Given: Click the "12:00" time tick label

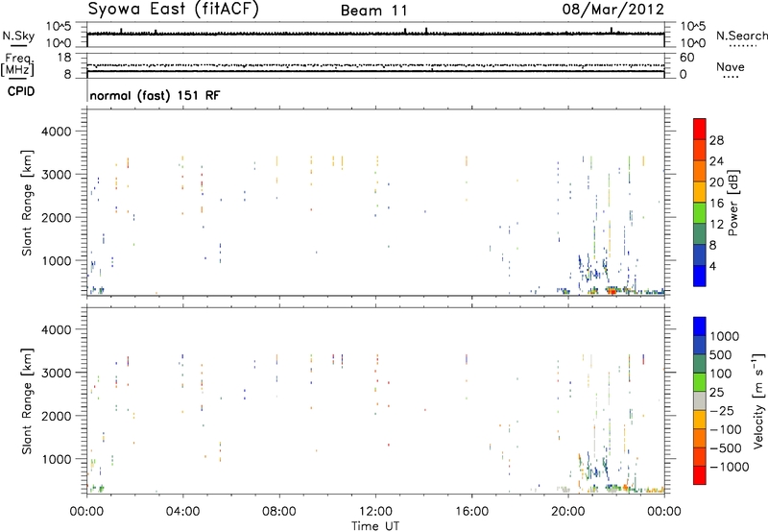Looking at the screenshot, I should [375, 512].
